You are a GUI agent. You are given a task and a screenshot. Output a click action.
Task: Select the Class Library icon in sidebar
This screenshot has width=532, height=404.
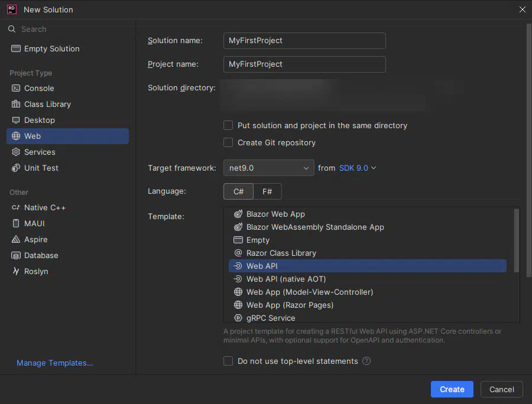(16, 104)
